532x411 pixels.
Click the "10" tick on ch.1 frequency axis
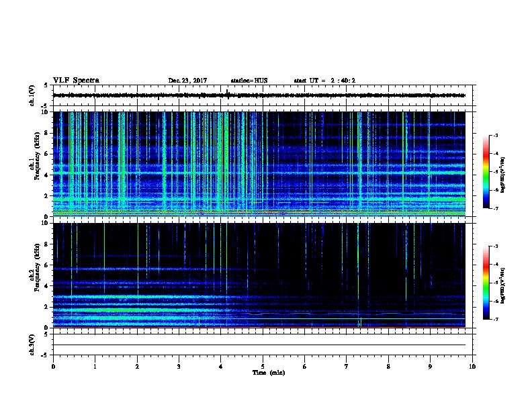(46, 112)
